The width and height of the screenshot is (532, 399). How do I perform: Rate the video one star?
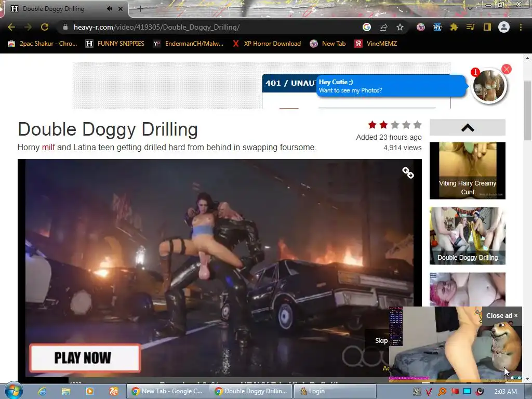pos(372,125)
